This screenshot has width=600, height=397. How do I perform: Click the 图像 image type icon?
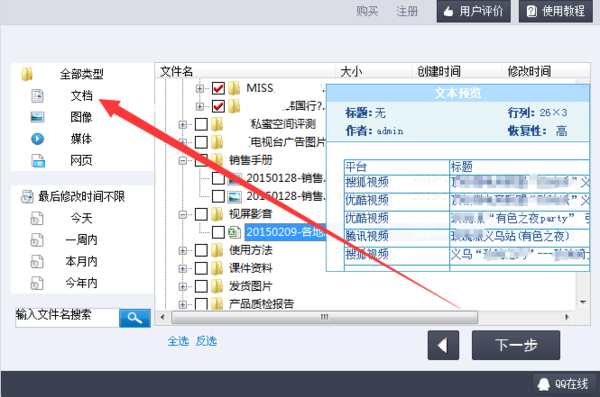37,117
